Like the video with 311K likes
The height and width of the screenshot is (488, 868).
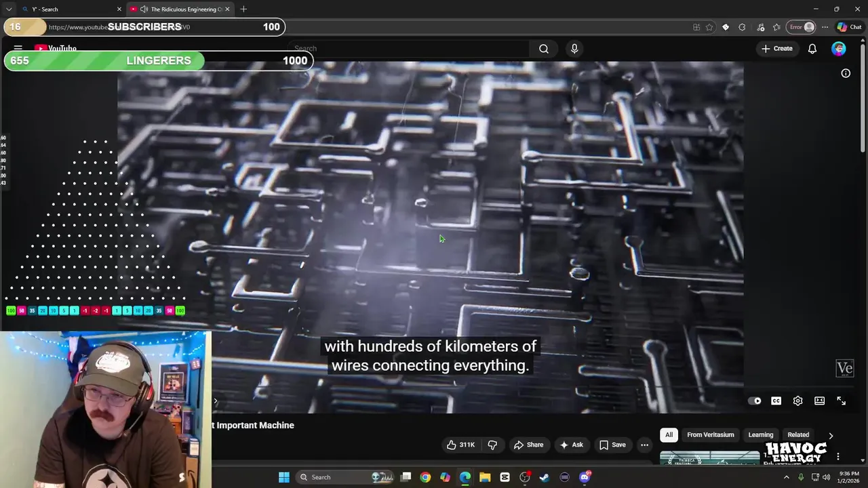pyautogui.click(x=460, y=445)
